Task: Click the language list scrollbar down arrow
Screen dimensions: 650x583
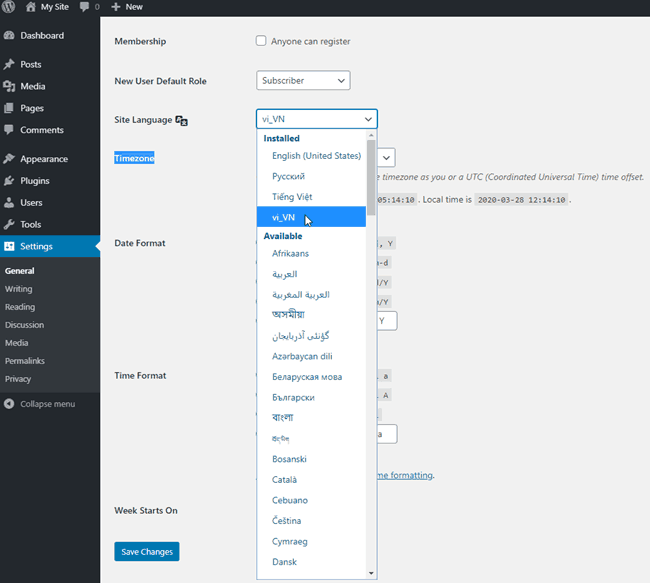Action: 372,573
